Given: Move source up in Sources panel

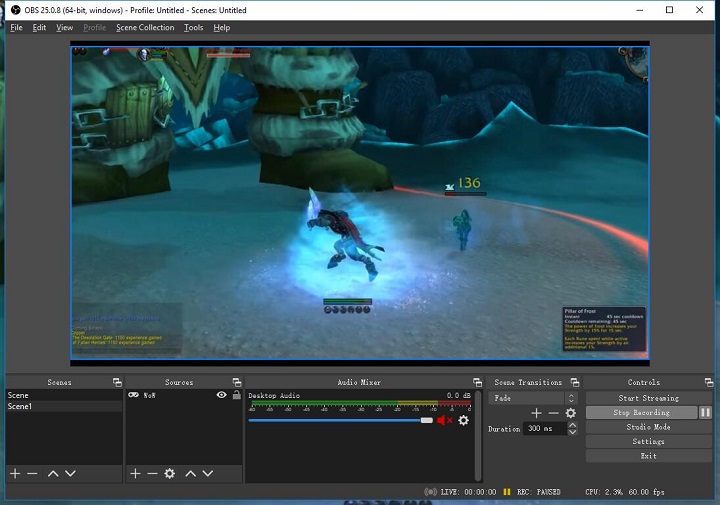Looking at the screenshot, I should (x=191, y=473).
